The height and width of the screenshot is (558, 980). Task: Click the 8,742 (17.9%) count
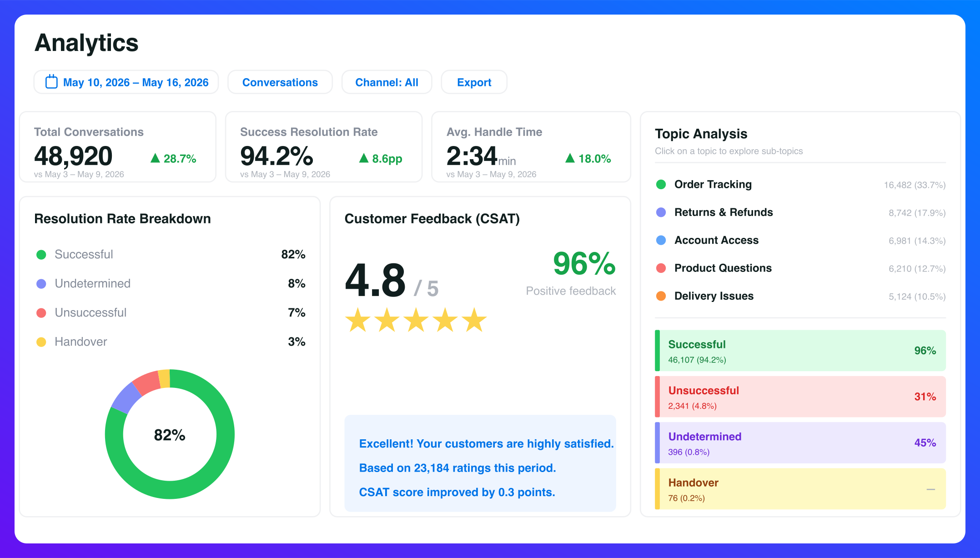click(917, 213)
